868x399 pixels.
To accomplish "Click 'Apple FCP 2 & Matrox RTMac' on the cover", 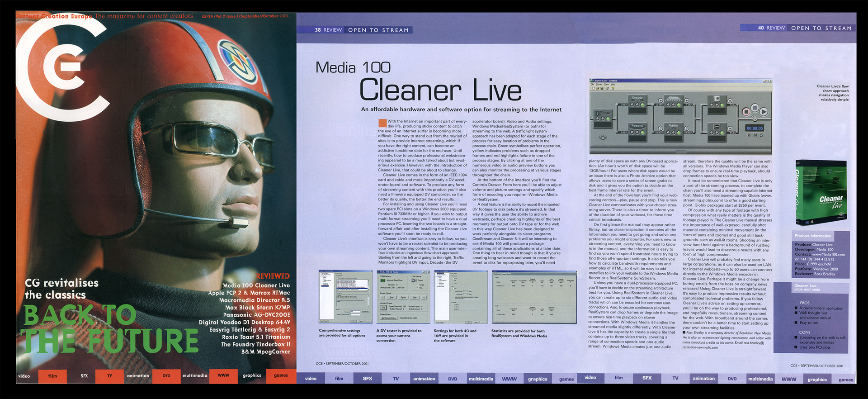I will (249, 293).
